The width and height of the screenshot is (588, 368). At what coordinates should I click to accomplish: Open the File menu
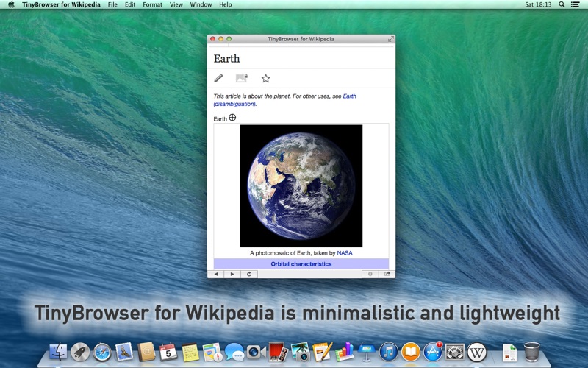pos(112,4)
